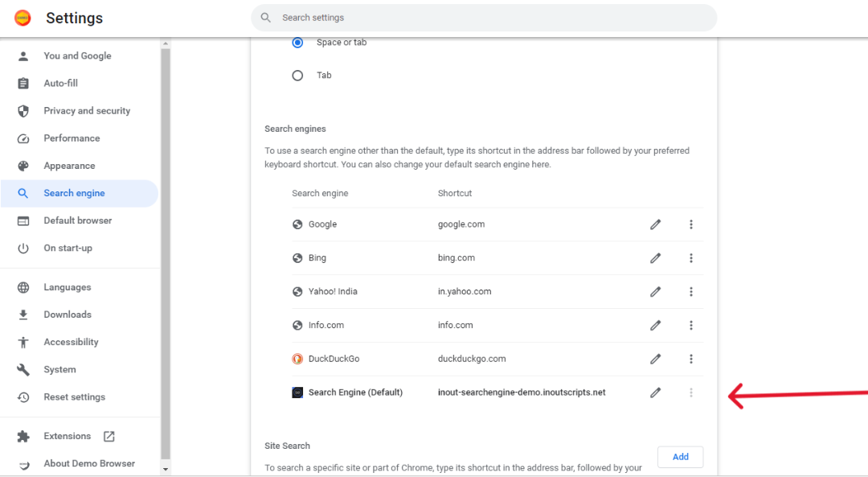
Task: Click the Search settings input field
Action: coord(484,18)
